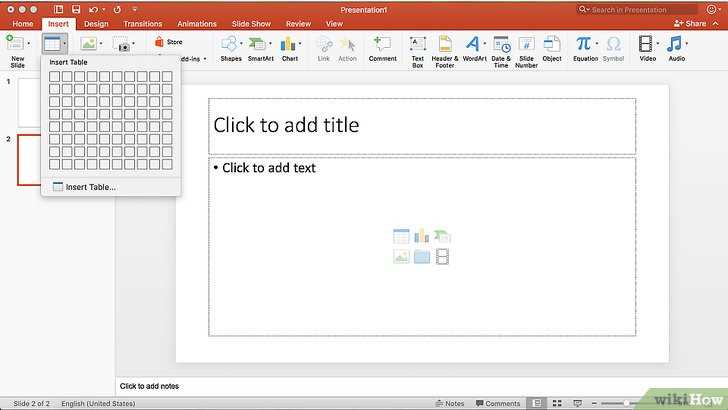This screenshot has width=728, height=410.
Task: Add a new Comment
Action: 383,48
